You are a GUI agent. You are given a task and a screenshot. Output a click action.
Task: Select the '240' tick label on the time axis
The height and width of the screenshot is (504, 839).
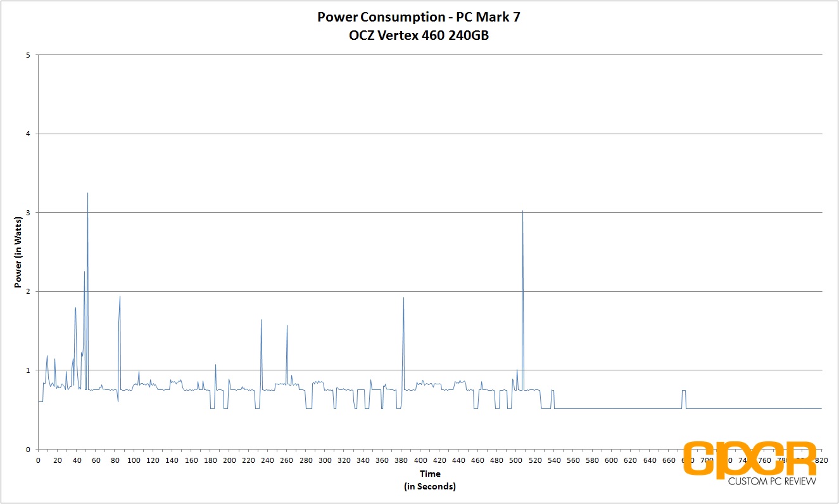pyautogui.click(x=267, y=460)
